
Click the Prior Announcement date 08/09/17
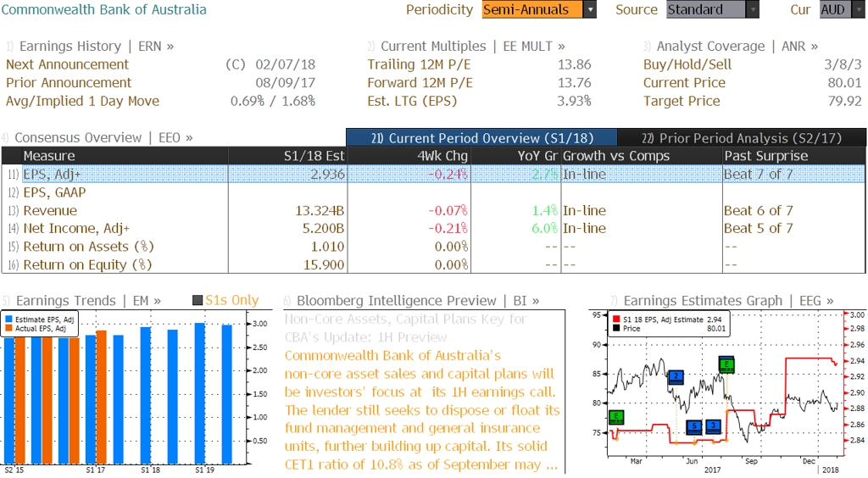[285, 82]
